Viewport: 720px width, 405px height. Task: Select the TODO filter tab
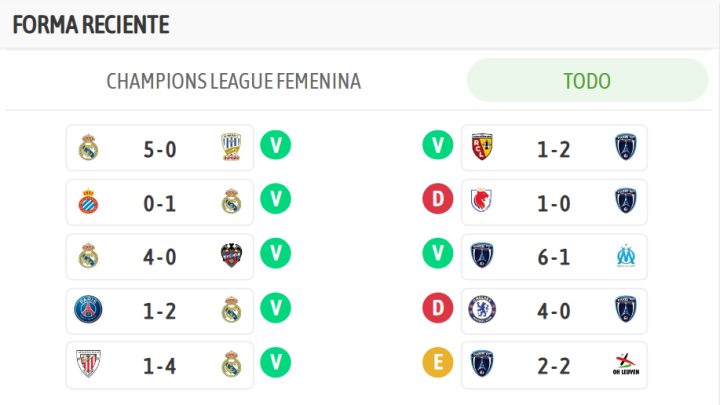coord(587,81)
